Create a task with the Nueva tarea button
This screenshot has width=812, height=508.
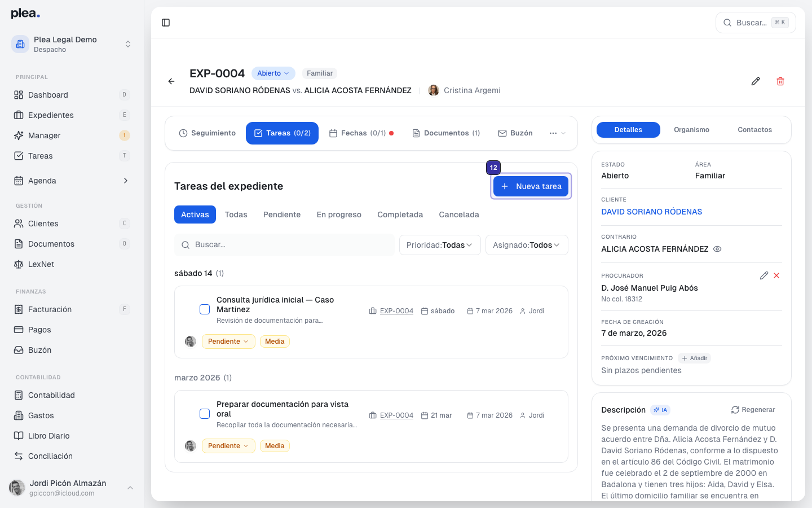pyautogui.click(x=531, y=186)
